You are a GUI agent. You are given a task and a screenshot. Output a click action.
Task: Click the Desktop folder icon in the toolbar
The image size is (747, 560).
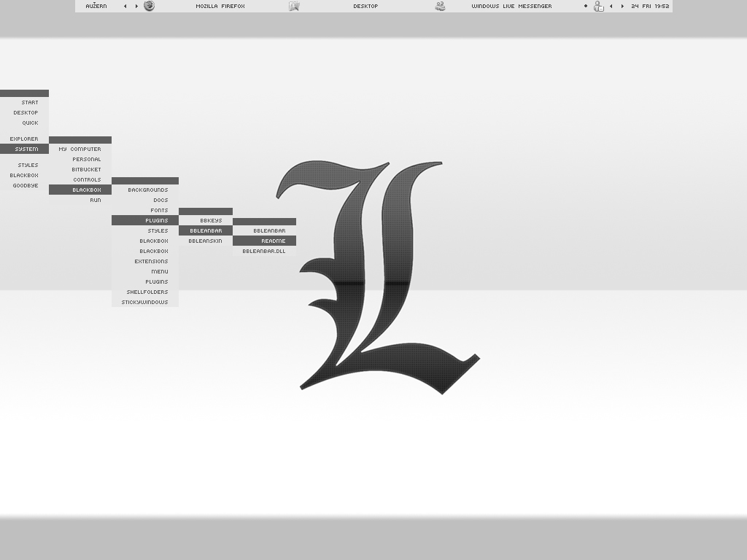pyautogui.click(x=294, y=6)
